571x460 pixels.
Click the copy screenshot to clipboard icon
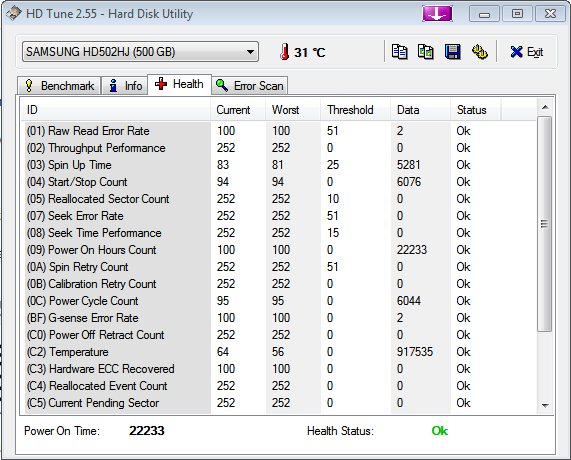point(426,52)
